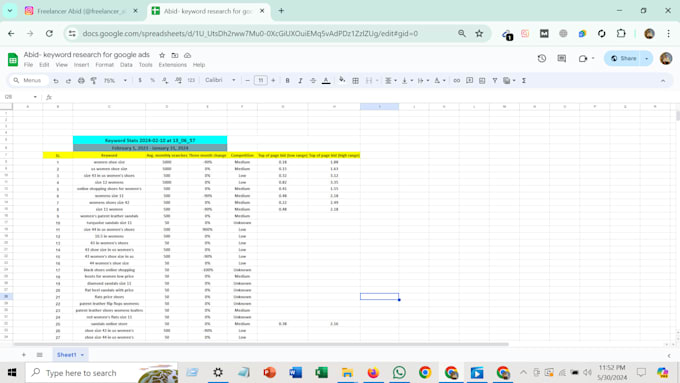The image size is (680, 383).
Task: Open the Share options dropdown arrow
Action: 647,59
